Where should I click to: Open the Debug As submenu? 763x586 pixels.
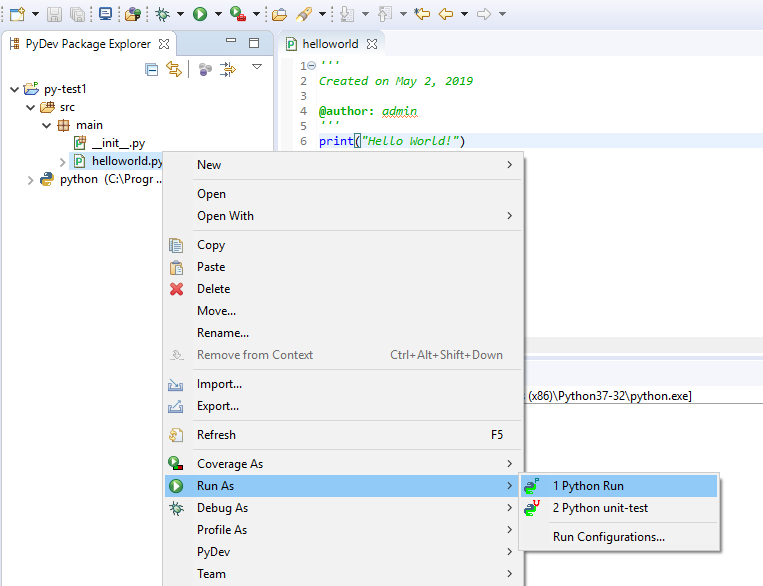tap(344, 508)
